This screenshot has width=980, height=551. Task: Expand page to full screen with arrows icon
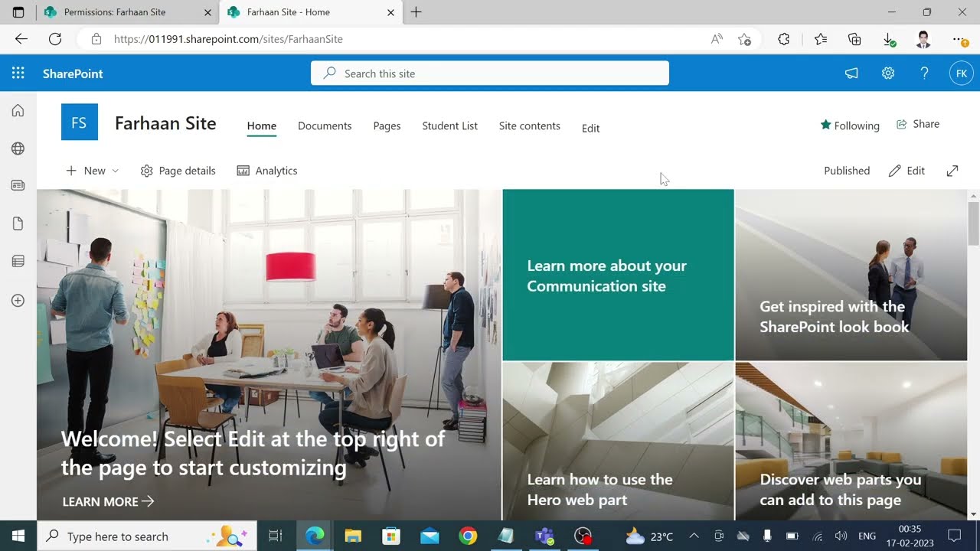click(952, 171)
